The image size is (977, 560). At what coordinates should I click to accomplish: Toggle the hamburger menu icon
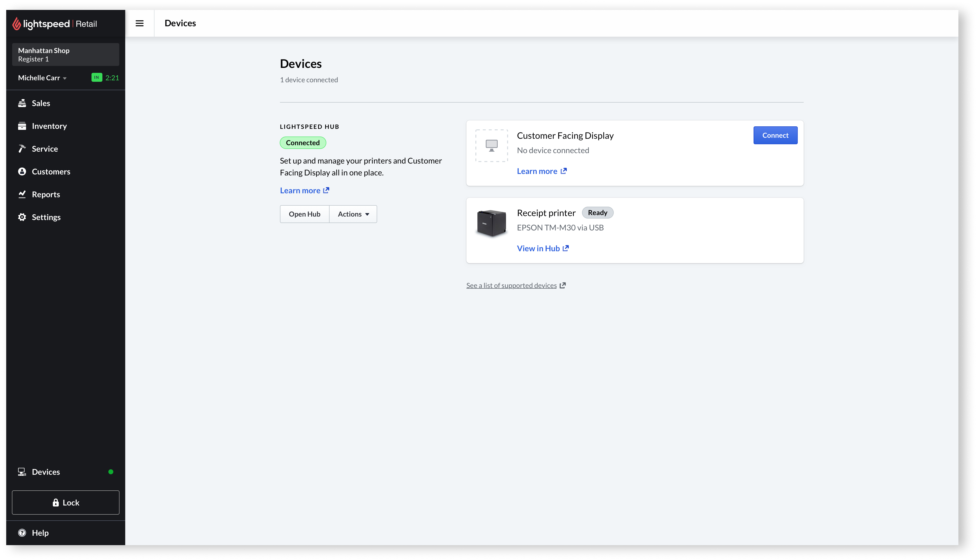[140, 24]
